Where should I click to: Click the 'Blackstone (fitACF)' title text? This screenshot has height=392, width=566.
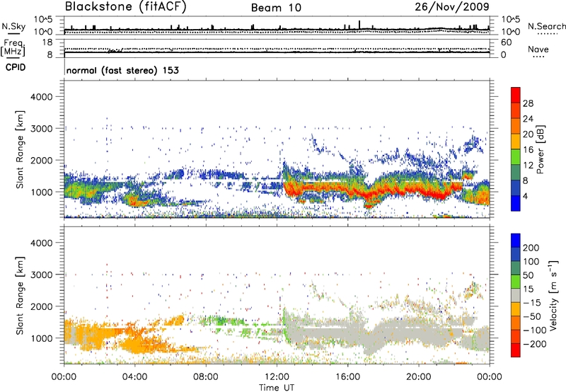[x=125, y=6]
